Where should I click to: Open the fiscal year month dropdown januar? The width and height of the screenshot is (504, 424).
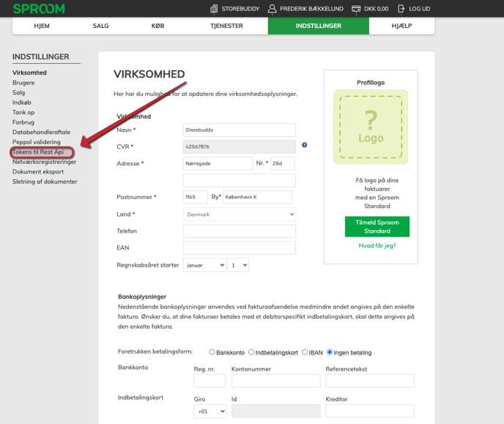click(x=204, y=265)
